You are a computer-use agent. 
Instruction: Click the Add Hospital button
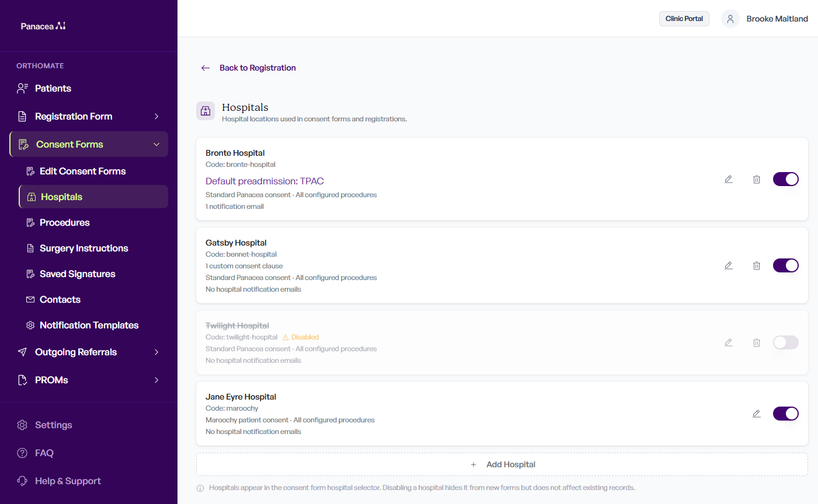502,464
